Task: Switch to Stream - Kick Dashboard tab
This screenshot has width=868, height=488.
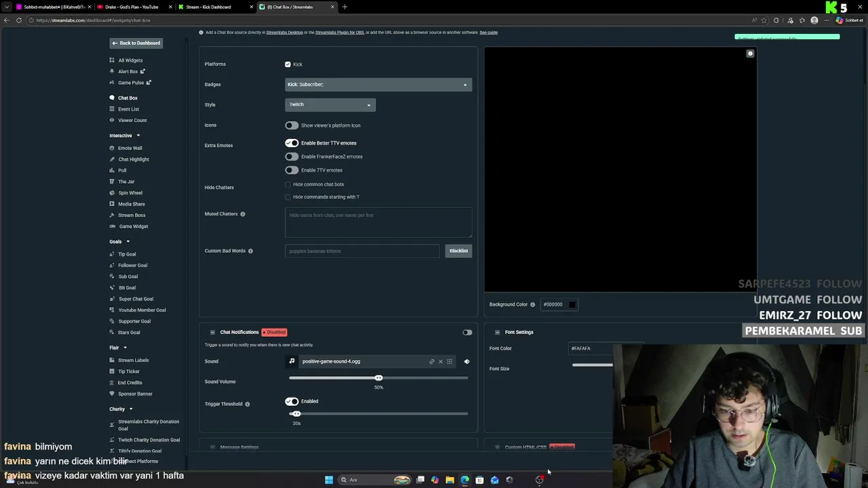Action: click(214, 7)
